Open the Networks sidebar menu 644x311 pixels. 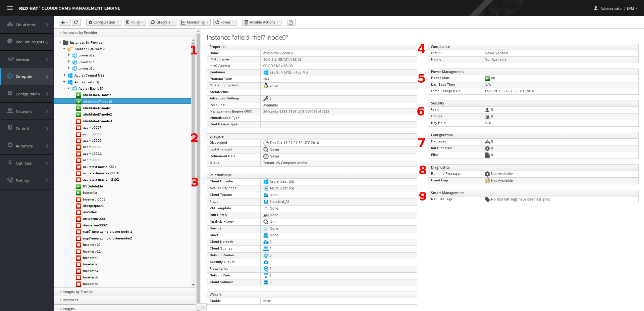coord(27,111)
